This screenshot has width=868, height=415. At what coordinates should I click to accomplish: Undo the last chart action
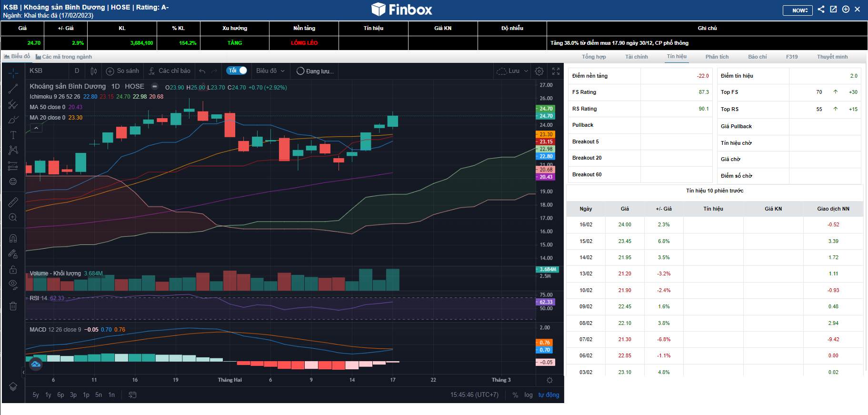[x=202, y=71]
